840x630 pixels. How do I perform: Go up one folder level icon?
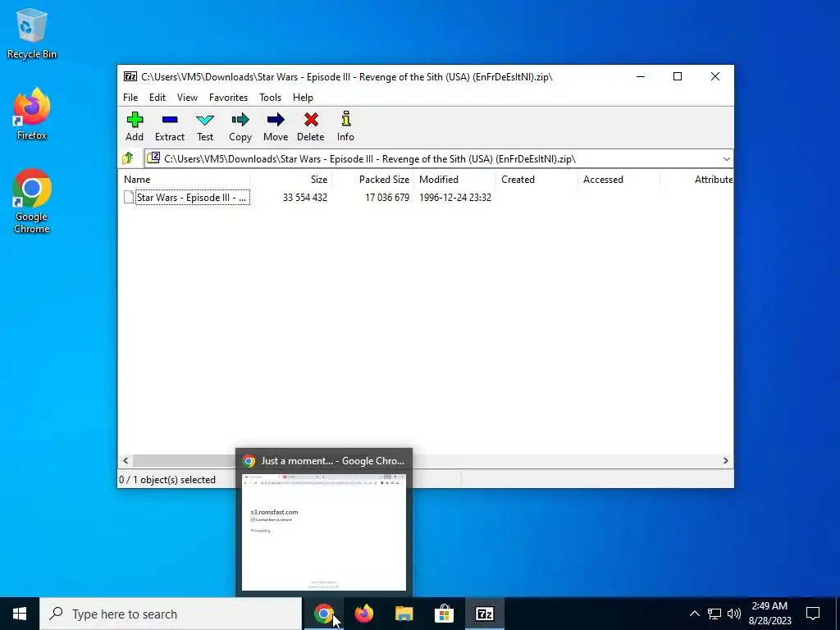(127, 158)
